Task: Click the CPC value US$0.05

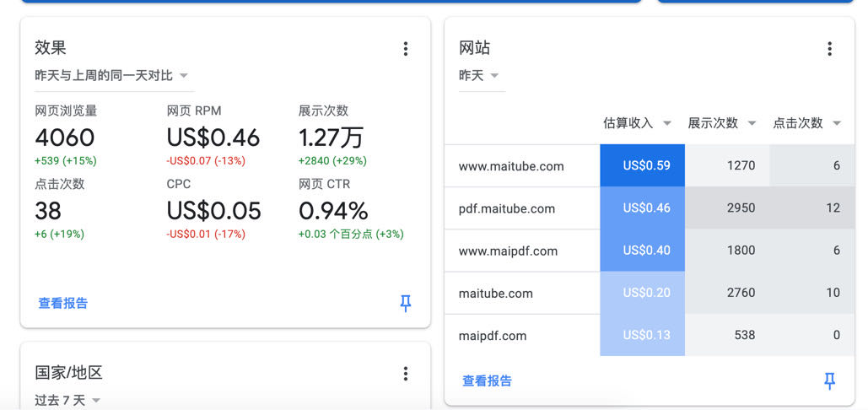Action: [x=213, y=211]
